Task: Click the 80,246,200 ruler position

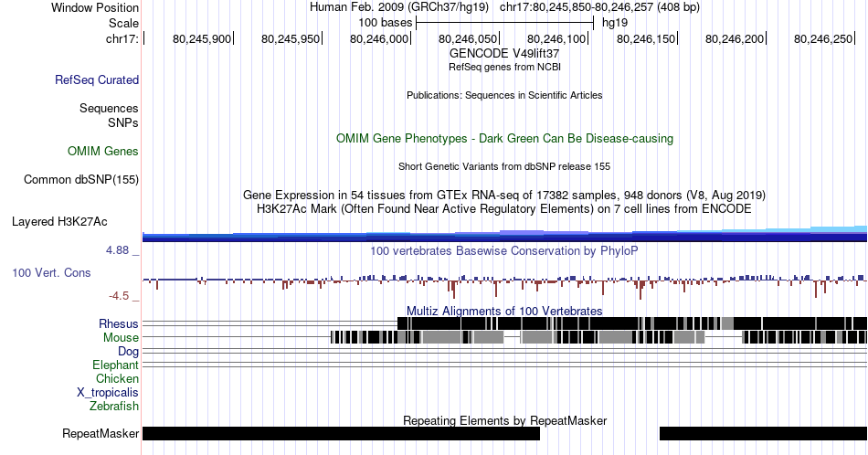Action: (734, 38)
